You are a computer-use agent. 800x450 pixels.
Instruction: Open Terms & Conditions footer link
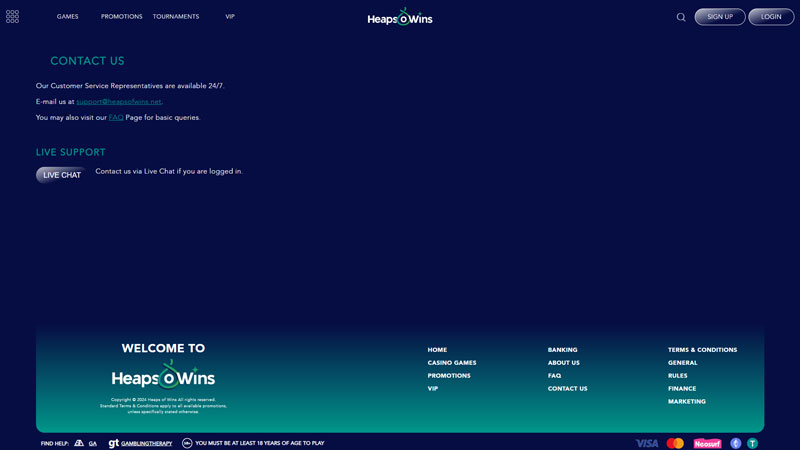point(702,350)
